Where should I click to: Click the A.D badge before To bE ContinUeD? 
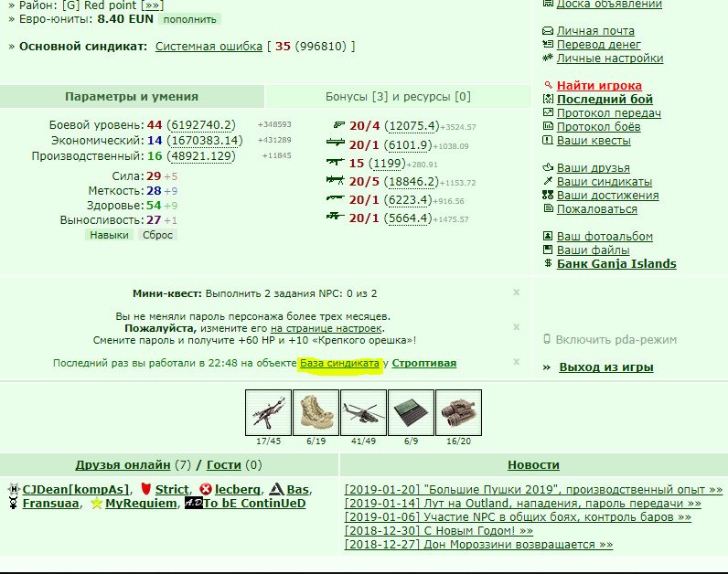pos(194,503)
